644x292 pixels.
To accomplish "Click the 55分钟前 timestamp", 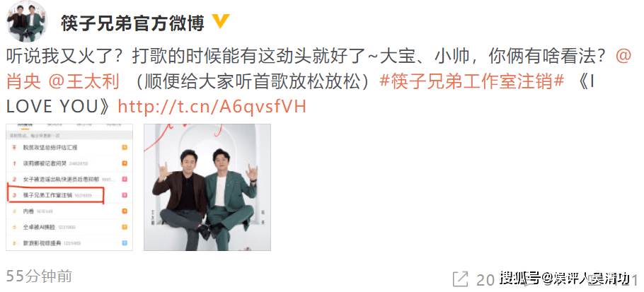I will point(40,276).
